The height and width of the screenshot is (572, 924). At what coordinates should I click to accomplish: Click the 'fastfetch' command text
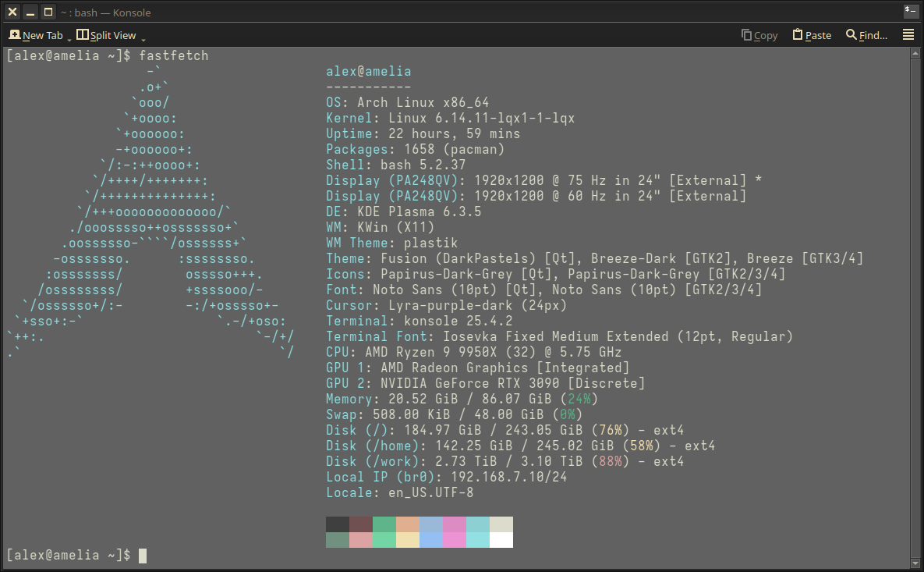pyautogui.click(x=174, y=56)
